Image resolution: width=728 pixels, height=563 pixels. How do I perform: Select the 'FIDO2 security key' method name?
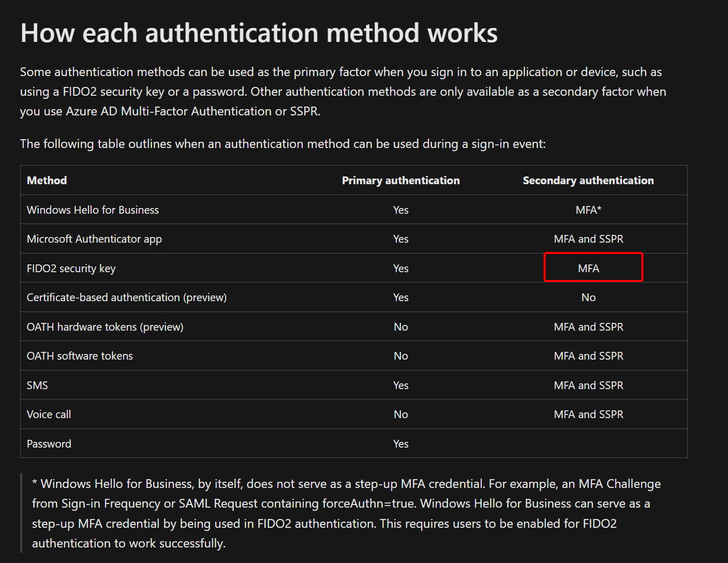[71, 268]
